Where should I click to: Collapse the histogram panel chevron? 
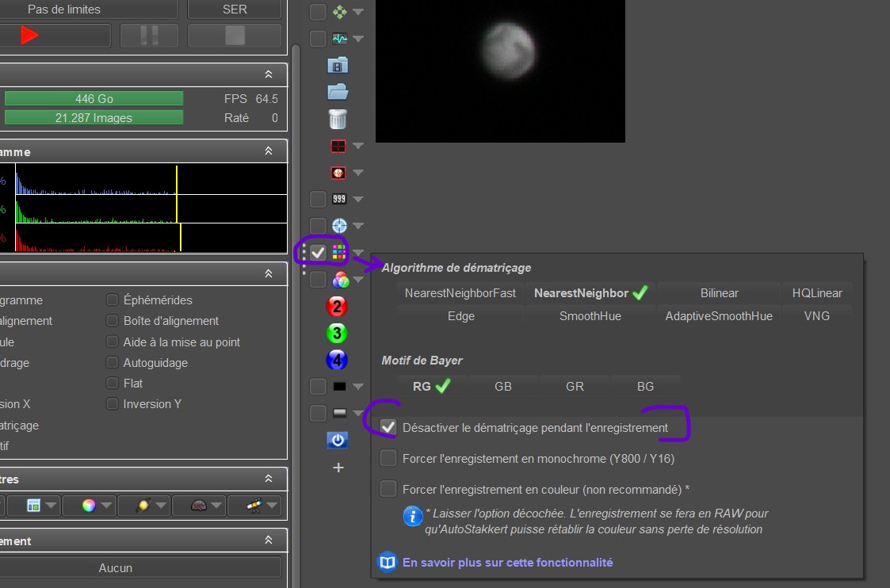pos(269,151)
